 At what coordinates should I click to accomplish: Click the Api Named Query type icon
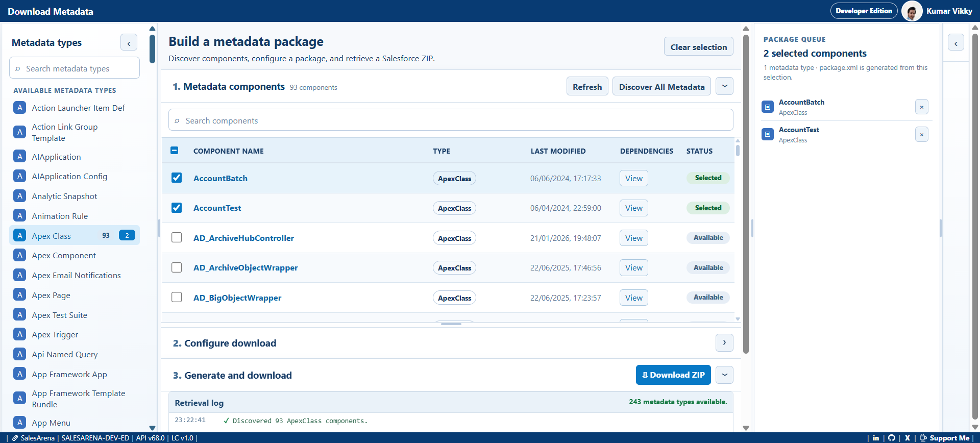pos(19,354)
